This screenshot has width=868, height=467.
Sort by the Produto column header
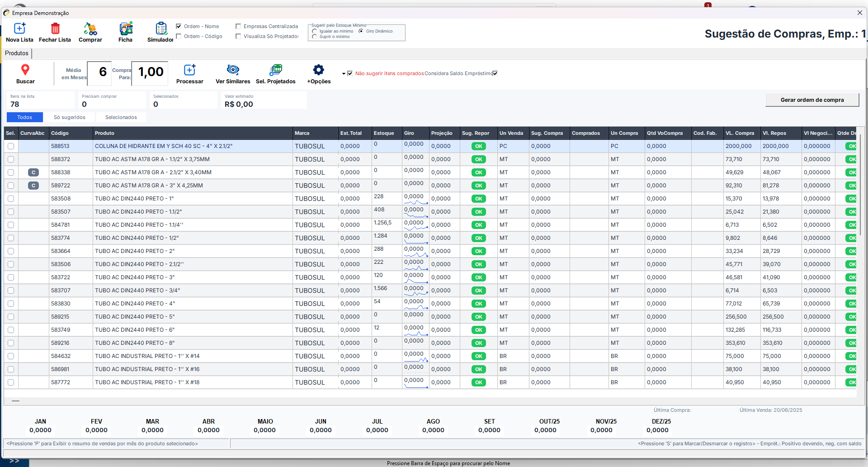[x=193, y=133]
